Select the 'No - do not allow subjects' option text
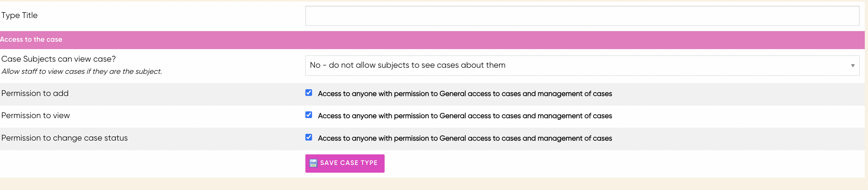 coord(407,65)
